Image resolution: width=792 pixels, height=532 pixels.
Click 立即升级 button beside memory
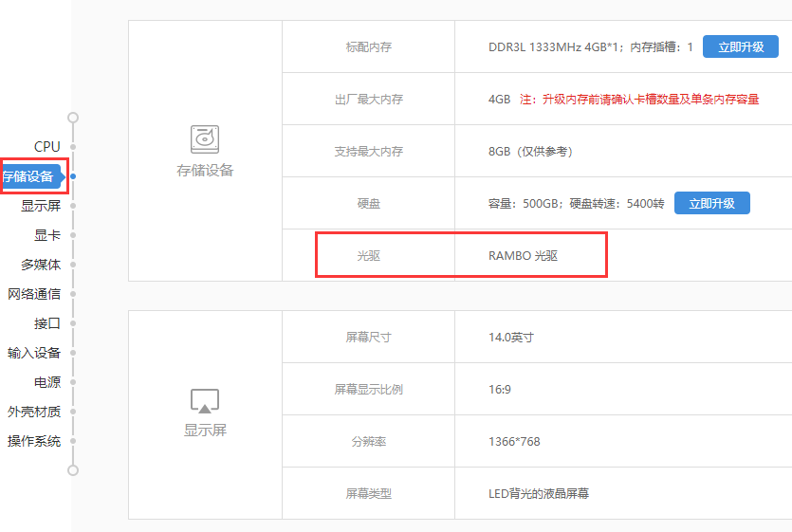(x=741, y=46)
